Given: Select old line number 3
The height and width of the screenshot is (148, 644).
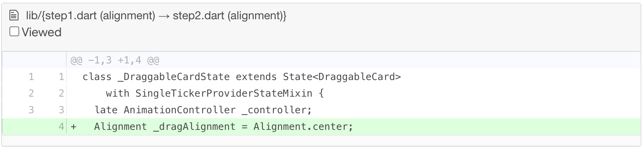Looking at the screenshot, I should coord(31,110).
